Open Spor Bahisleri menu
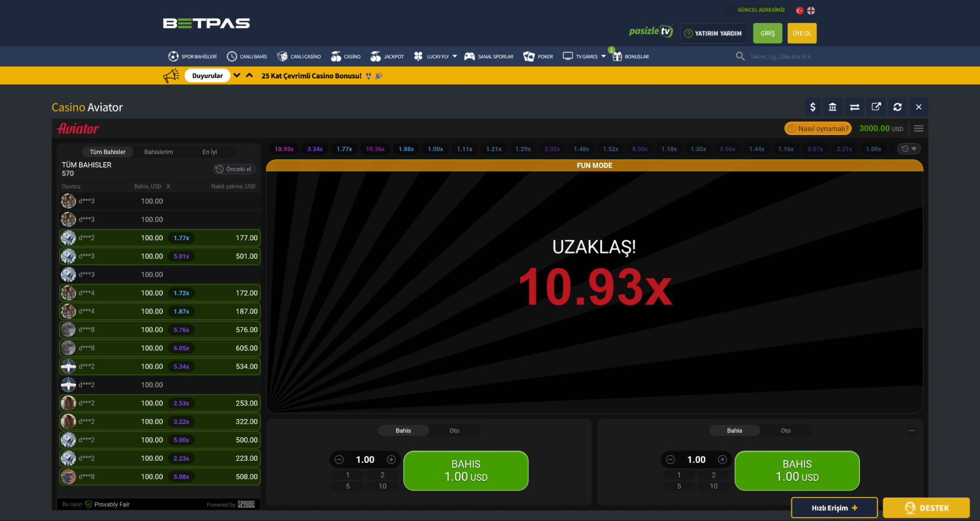The height and width of the screenshot is (521, 980). coord(193,56)
